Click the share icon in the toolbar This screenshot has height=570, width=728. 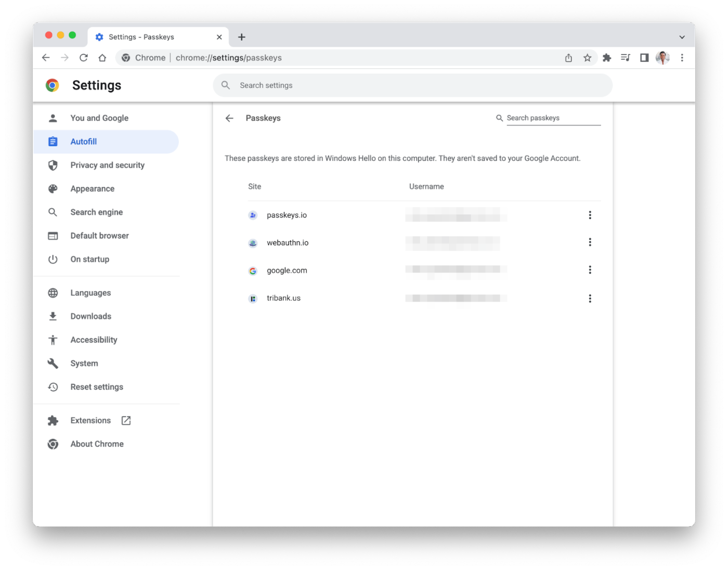tap(568, 58)
